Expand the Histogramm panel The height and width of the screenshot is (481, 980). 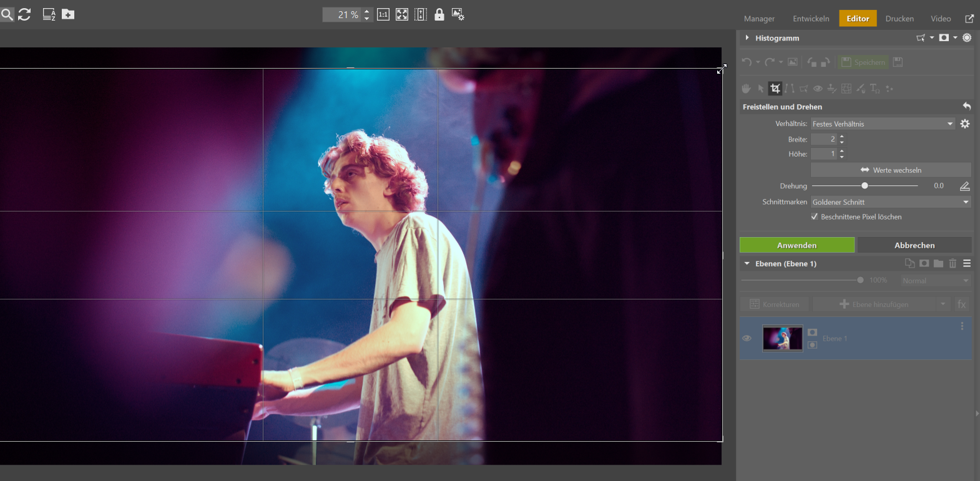(x=747, y=38)
